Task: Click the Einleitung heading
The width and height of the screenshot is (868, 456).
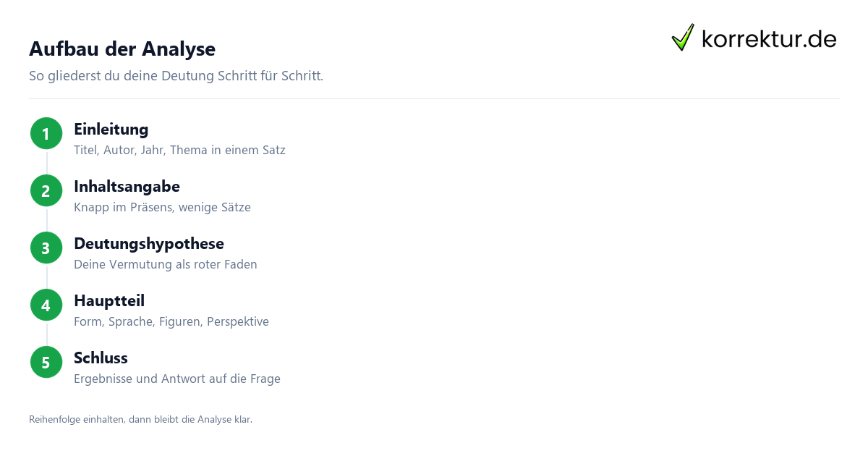Action: click(111, 130)
